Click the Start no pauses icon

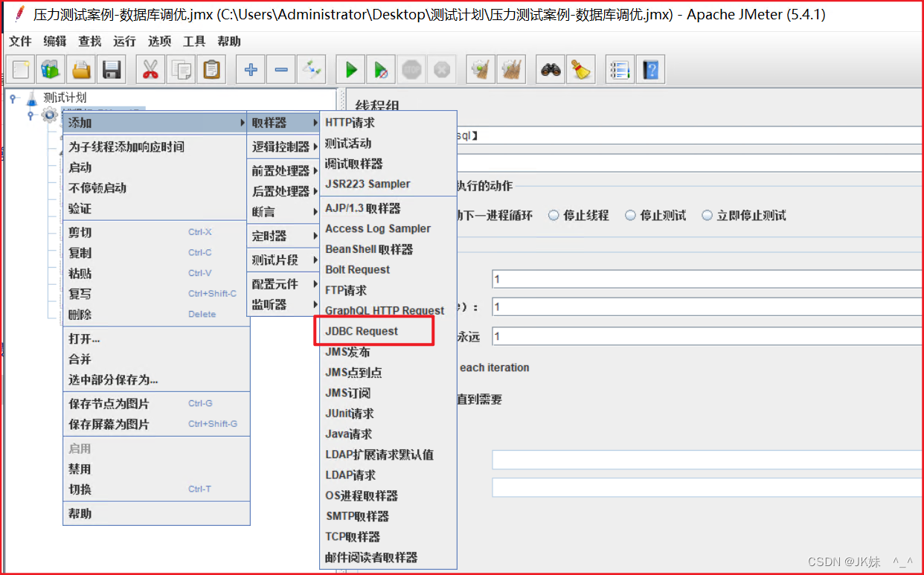point(381,70)
